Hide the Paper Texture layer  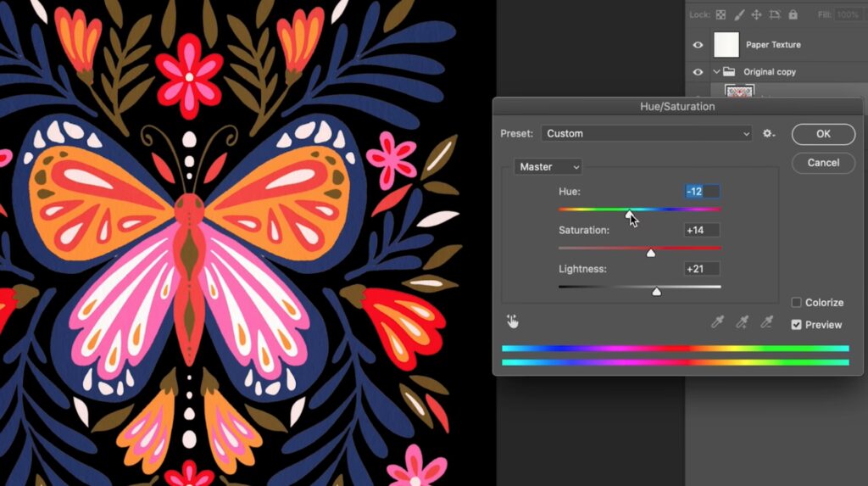tap(698, 45)
